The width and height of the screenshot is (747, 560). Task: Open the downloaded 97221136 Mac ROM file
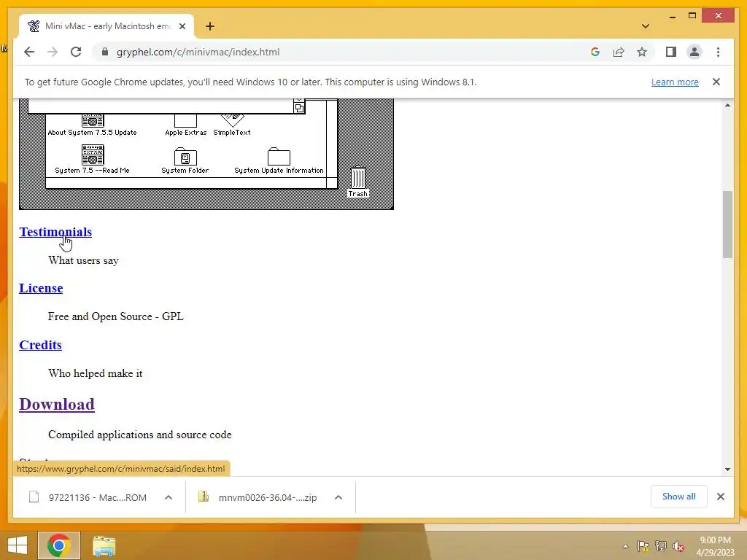[88, 497]
